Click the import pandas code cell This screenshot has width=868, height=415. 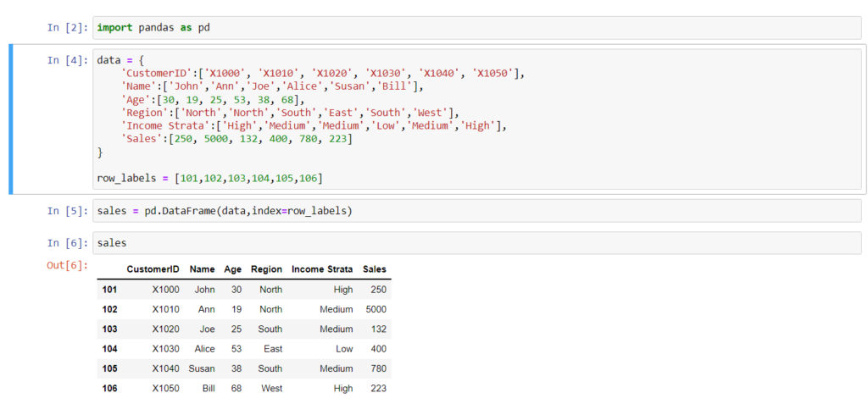pos(475,27)
